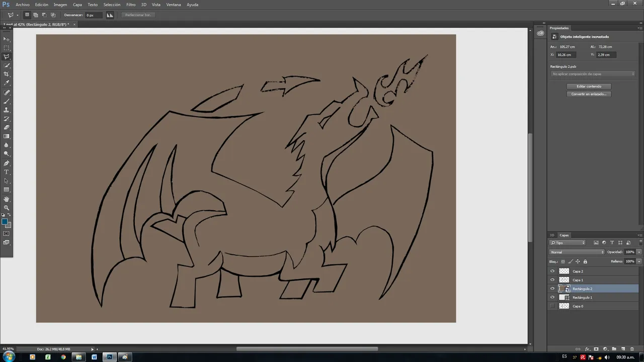Open Windows Start menu
This screenshot has height=362, width=644.
(x=9, y=356)
